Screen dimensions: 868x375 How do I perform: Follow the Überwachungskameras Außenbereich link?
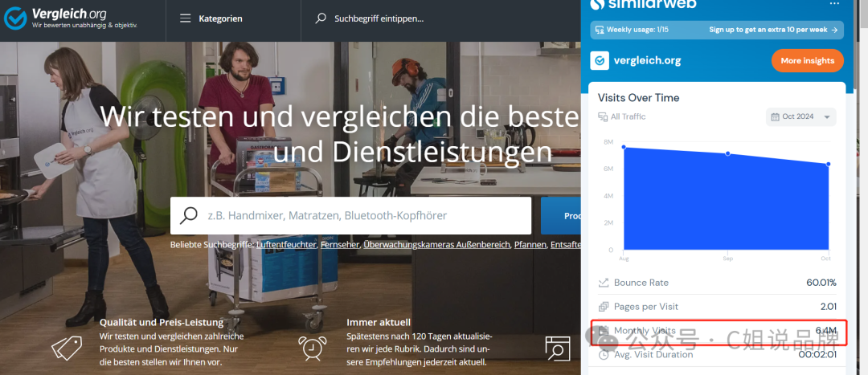(436, 245)
